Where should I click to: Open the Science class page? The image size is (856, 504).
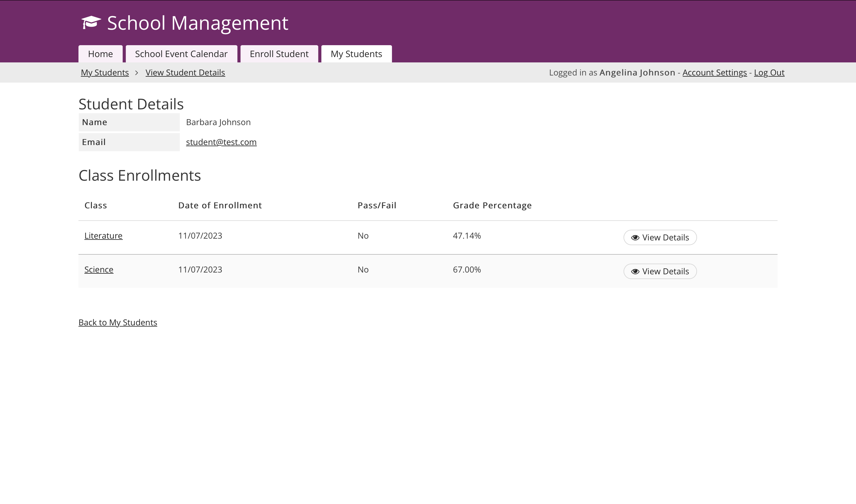[x=98, y=269]
